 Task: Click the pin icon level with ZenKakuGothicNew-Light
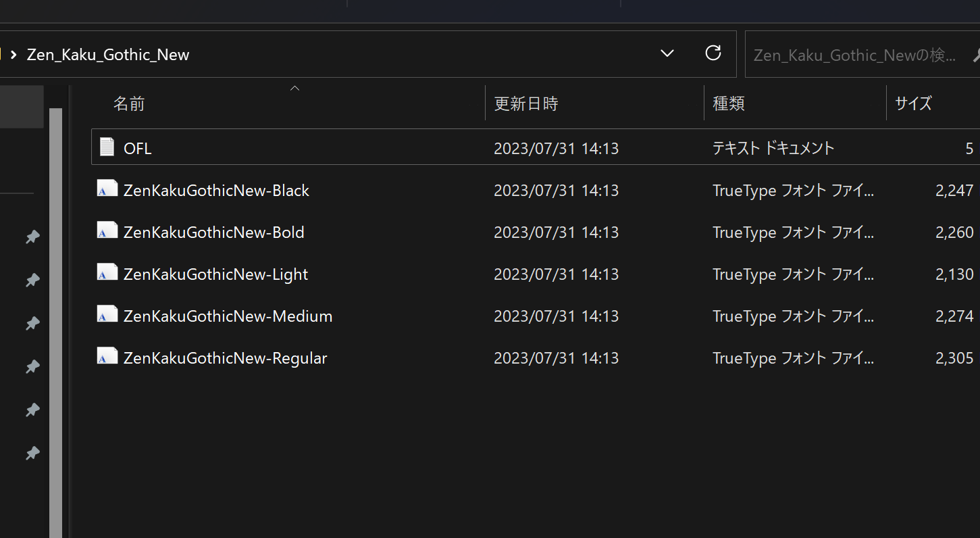(x=32, y=280)
